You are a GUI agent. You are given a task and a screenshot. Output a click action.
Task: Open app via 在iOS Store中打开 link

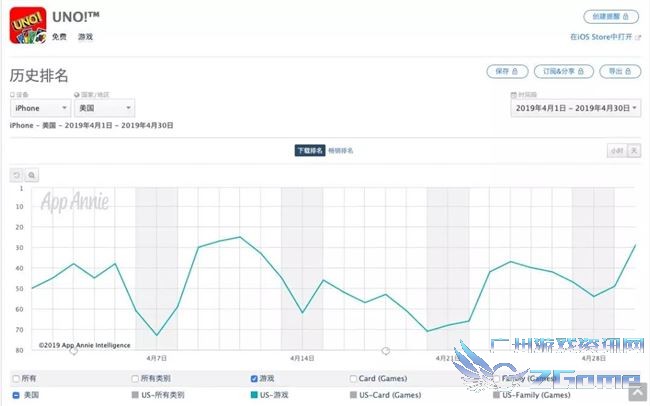coord(601,37)
